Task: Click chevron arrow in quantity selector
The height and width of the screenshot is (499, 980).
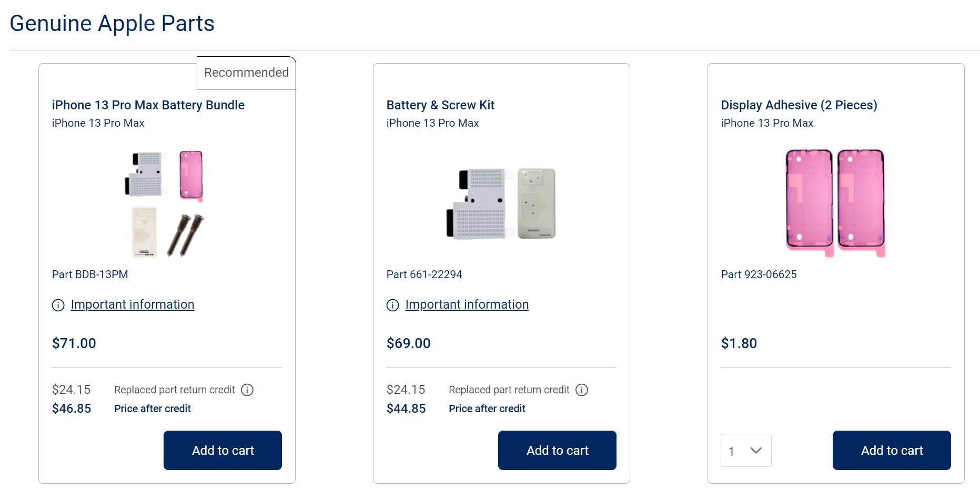Action: [756, 451]
